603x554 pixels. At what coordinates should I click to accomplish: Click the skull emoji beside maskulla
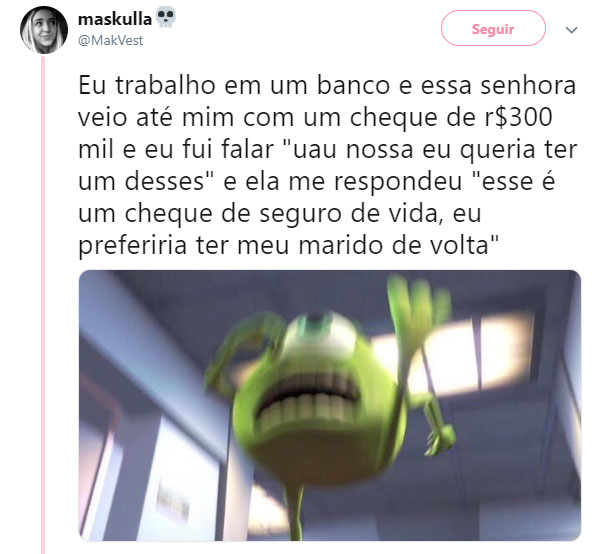pos(166,18)
